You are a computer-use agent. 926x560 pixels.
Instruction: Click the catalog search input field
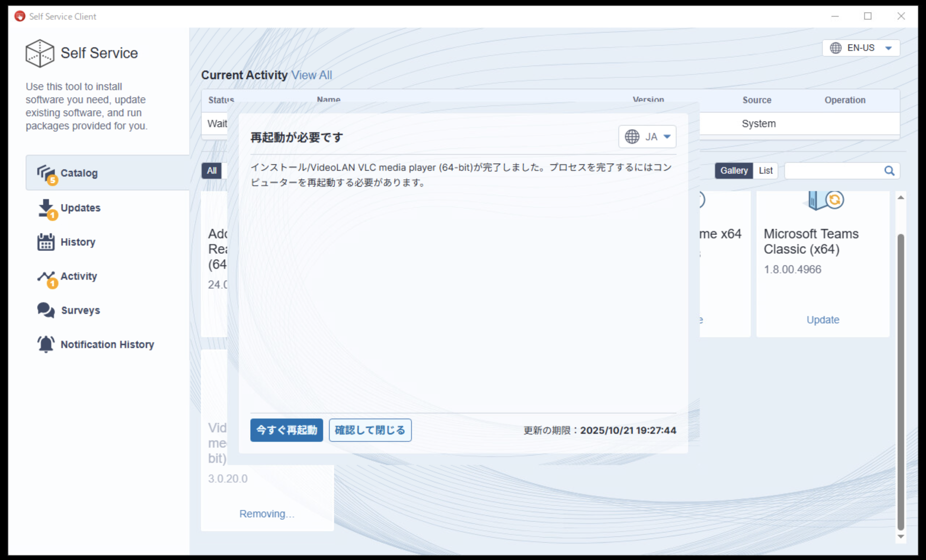click(833, 171)
